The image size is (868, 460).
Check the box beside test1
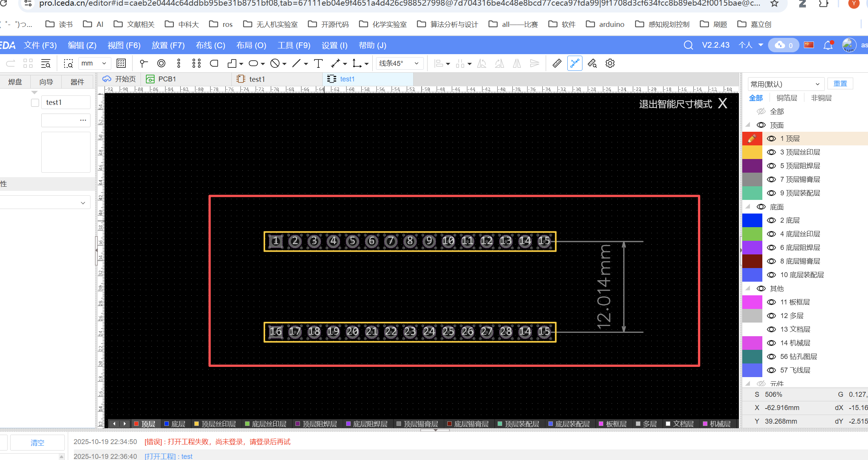[x=35, y=103]
